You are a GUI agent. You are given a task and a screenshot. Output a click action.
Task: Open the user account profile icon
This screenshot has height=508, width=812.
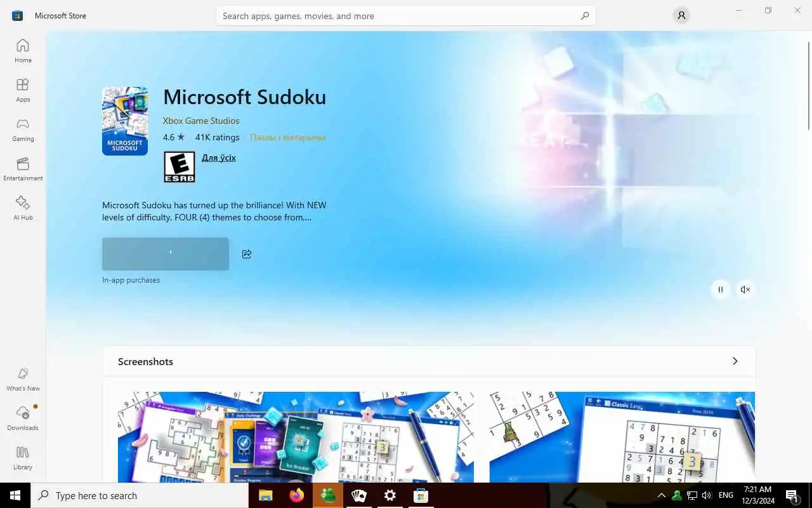point(681,16)
